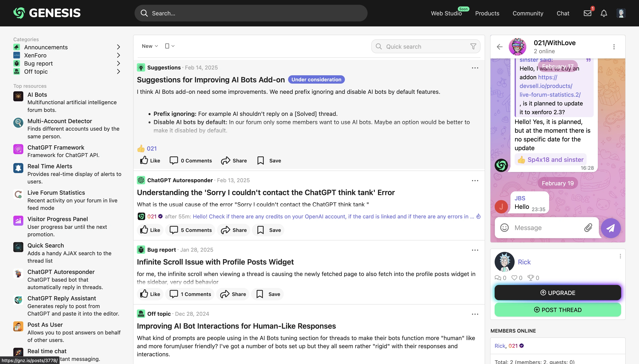Open the devsell.io link in chat
639x364 pixels.
pos(550,86)
